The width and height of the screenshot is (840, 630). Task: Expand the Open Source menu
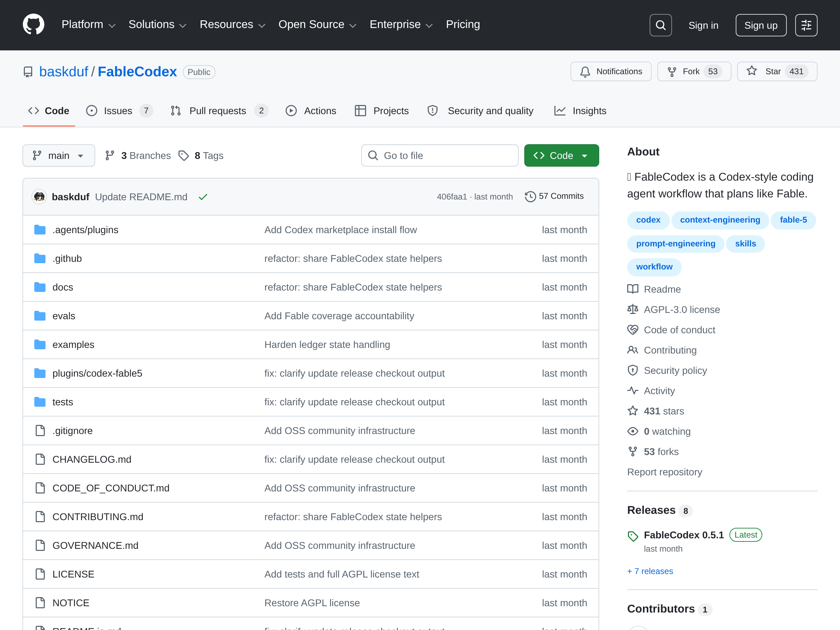tap(317, 25)
